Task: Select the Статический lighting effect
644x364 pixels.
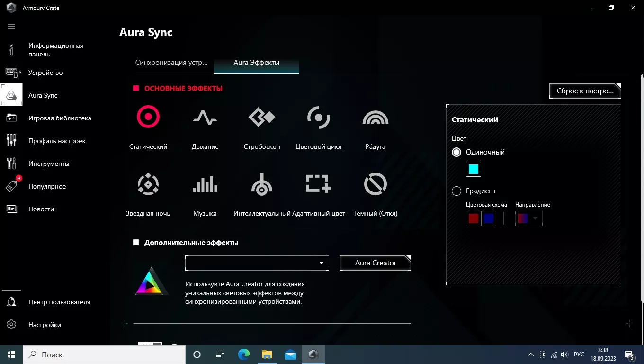Action: (x=148, y=127)
